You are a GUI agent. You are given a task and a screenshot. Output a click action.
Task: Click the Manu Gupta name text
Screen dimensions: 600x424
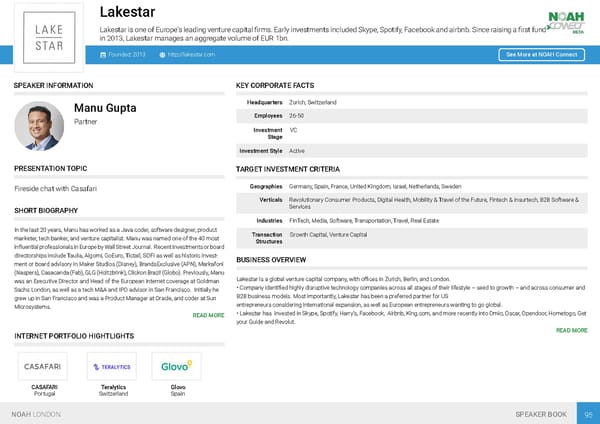pyautogui.click(x=107, y=108)
